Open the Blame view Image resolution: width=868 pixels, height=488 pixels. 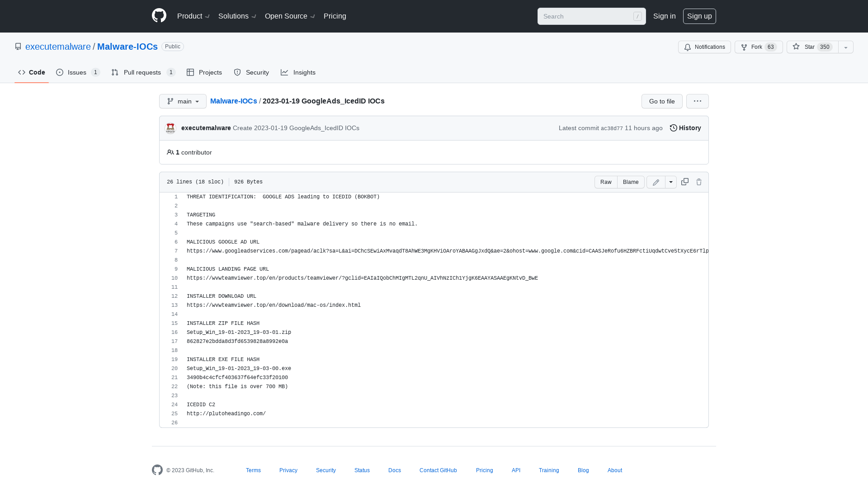tap(631, 182)
